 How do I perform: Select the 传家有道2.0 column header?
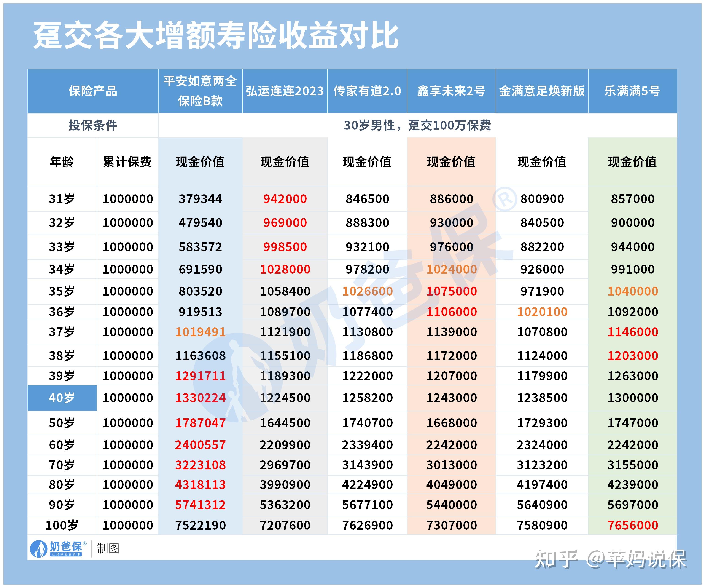click(x=367, y=91)
